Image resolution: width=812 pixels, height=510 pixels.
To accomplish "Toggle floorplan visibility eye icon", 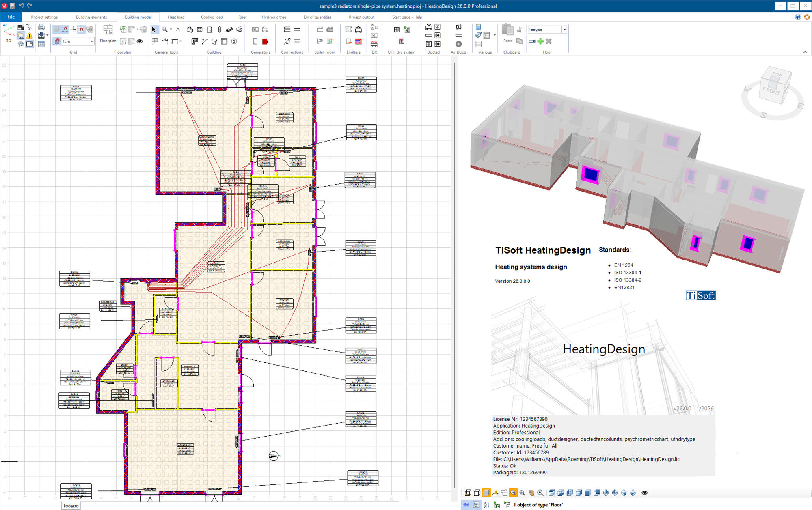I will click(x=140, y=41).
